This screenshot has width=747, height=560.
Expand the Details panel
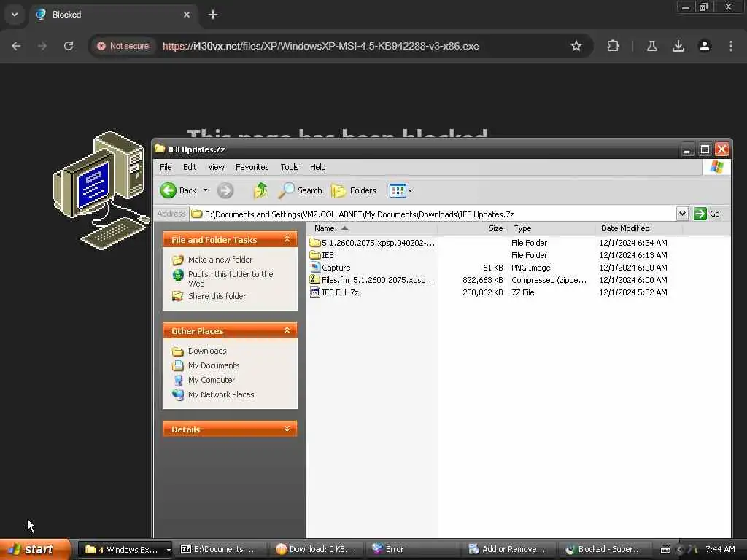pos(287,429)
